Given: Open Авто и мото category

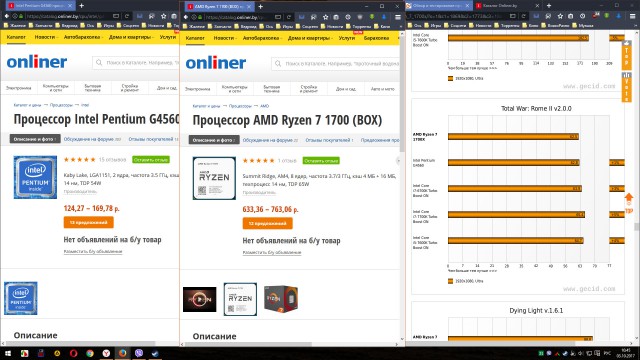Looking at the screenshot, I should point(382,89).
